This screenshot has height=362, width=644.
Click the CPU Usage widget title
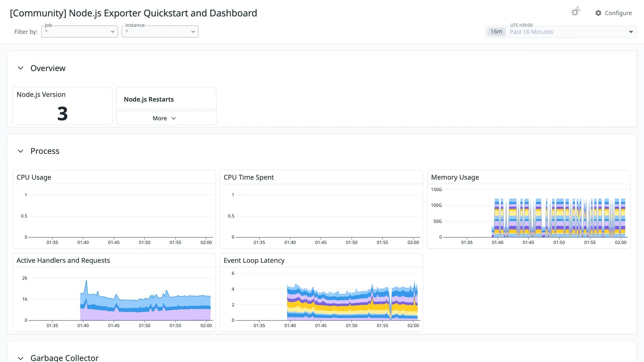[x=34, y=177]
